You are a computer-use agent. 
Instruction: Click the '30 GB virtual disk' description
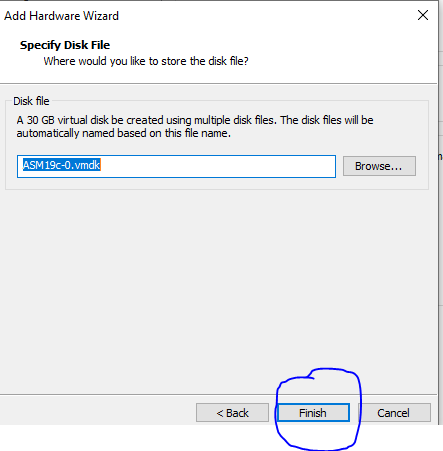195,127
